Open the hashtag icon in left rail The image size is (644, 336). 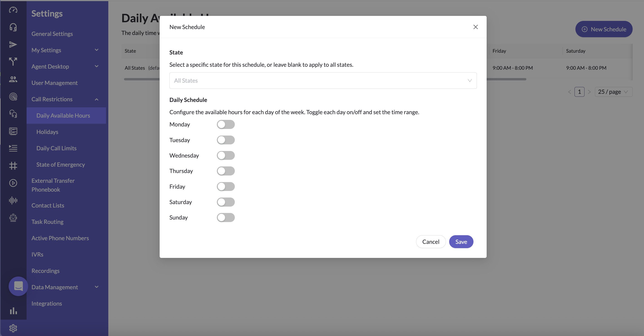pos(13,166)
